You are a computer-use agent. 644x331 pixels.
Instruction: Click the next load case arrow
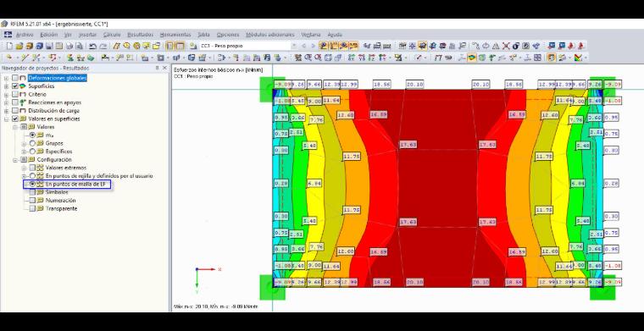[314, 46]
